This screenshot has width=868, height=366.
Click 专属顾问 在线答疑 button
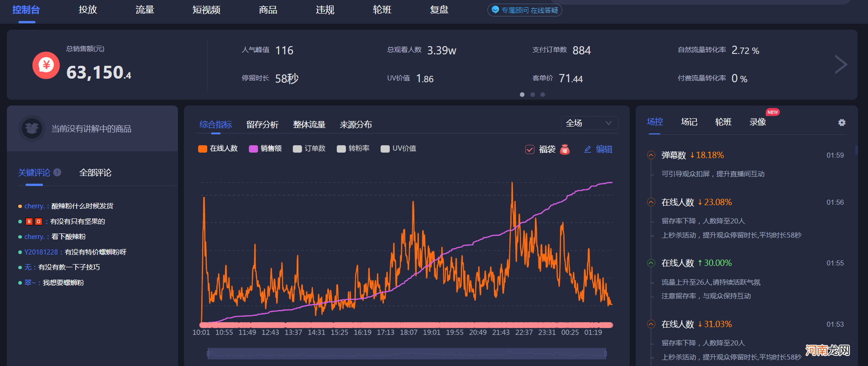(524, 10)
